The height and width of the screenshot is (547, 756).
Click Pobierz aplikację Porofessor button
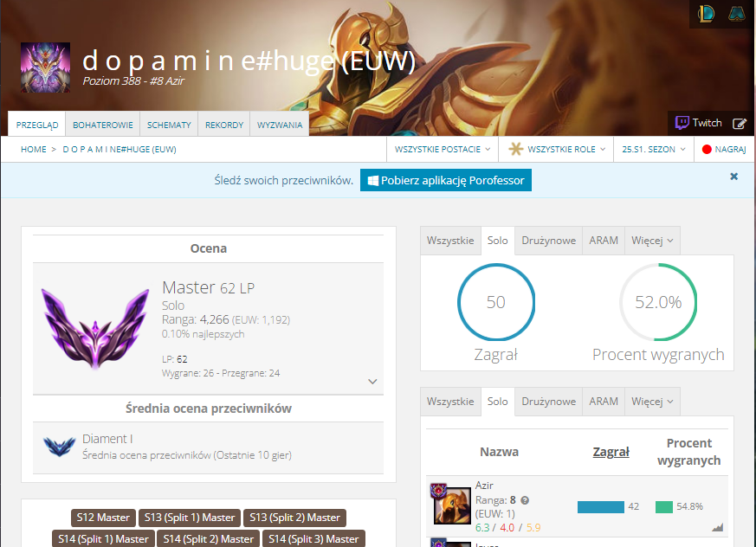(446, 180)
